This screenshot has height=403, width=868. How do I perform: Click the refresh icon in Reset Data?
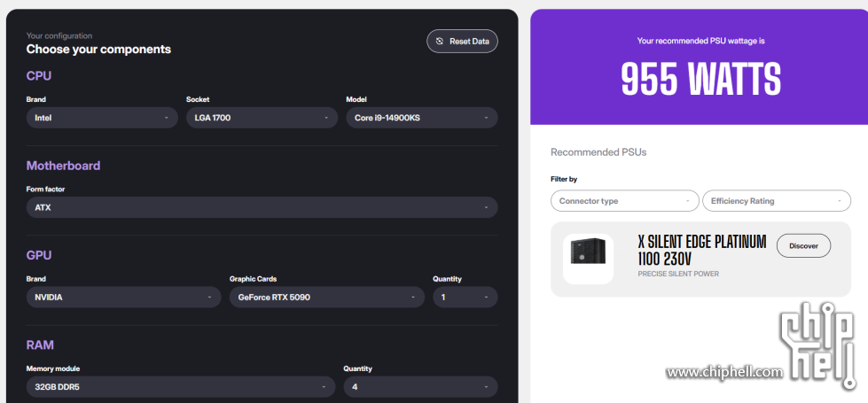[440, 41]
